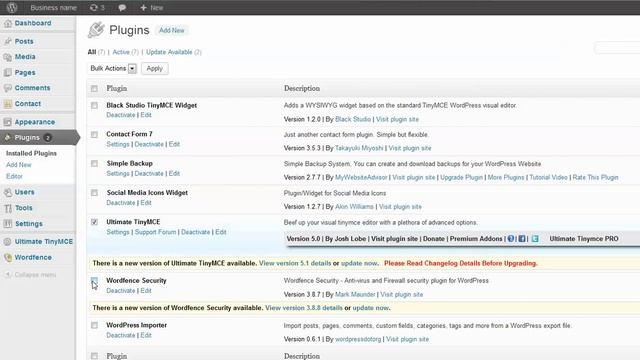Screen dimensions: 640x360
Task: Check the WordPress Importer checkbox
Action: click(94, 325)
